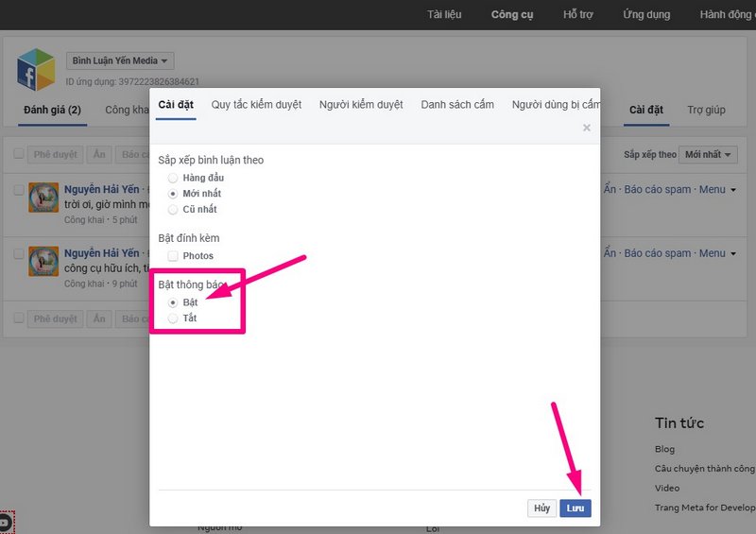Choose the Cũ nhất radio button
Image resolution: width=756 pixels, height=534 pixels.
click(173, 210)
